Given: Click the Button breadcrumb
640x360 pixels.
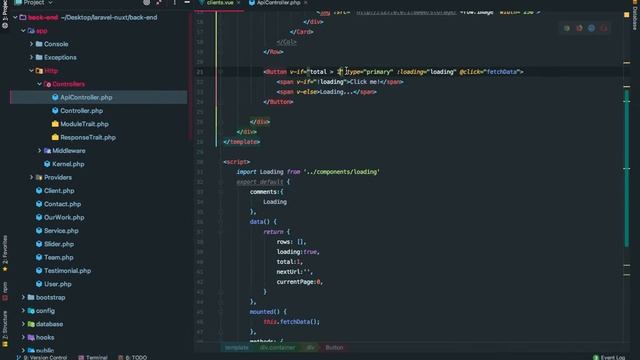Looking at the screenshot, I should tap(334, 348).
